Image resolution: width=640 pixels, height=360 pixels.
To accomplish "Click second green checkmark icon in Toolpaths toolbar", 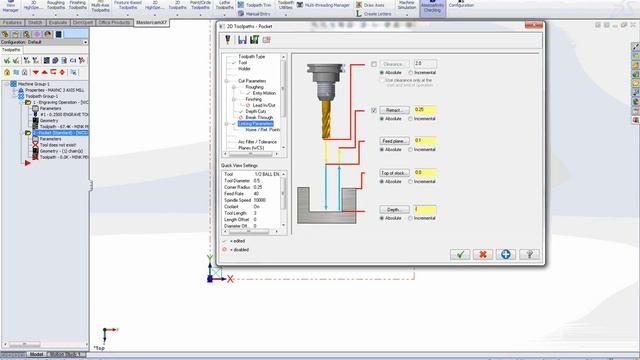I will [x=16, y=60].
